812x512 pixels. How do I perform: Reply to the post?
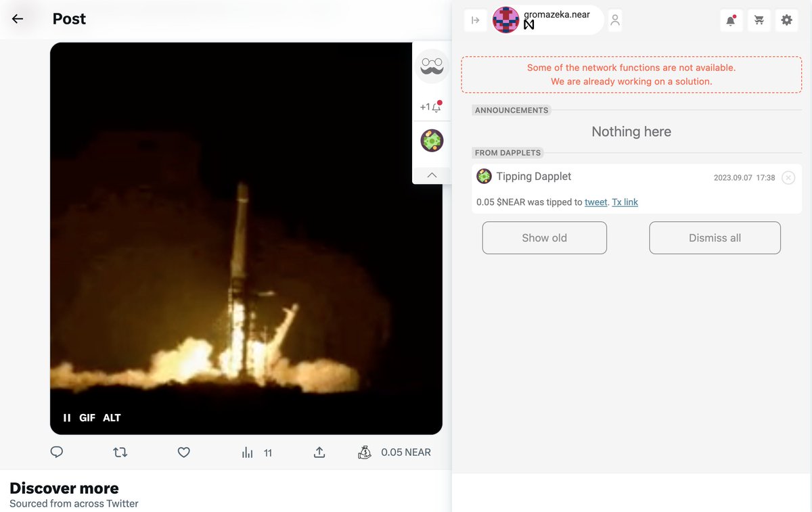pos(57,452)
